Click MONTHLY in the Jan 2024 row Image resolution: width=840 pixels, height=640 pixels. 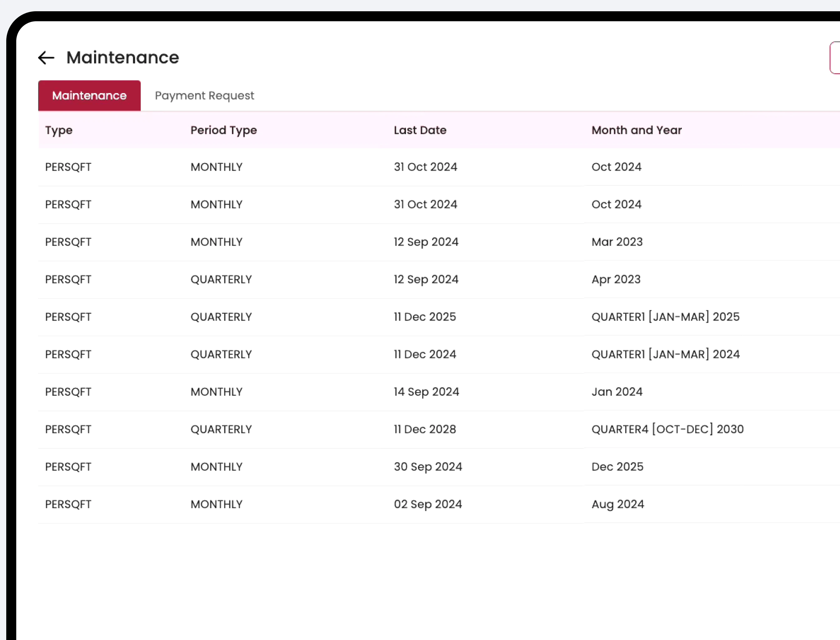(x=216, y=392)
